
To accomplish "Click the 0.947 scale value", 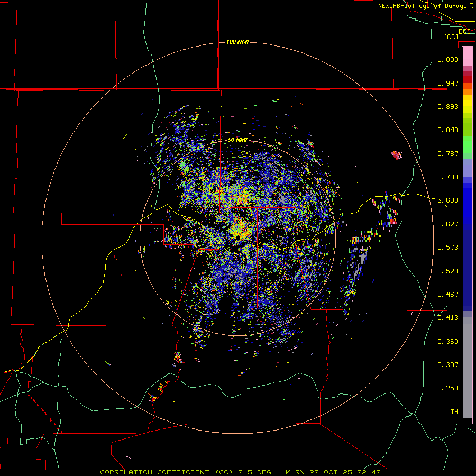I will point(448,83).
